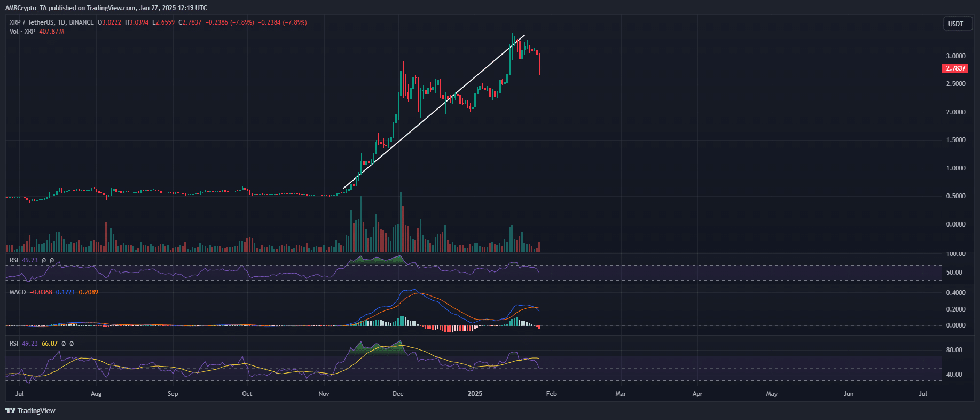Click the Oct label on time axis
Image resolution: width=980 pixels, height=420 pixels.
[247, 394]
